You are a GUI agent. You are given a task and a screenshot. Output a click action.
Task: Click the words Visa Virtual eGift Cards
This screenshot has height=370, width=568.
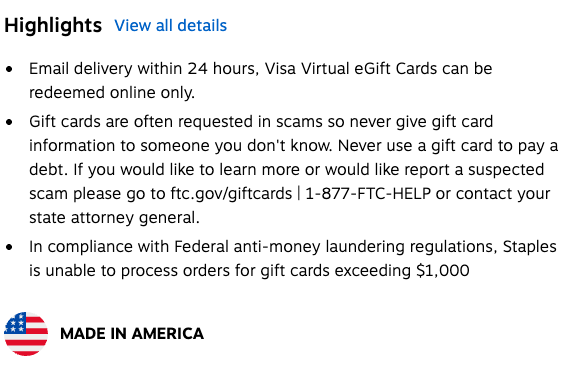(351, 68)
